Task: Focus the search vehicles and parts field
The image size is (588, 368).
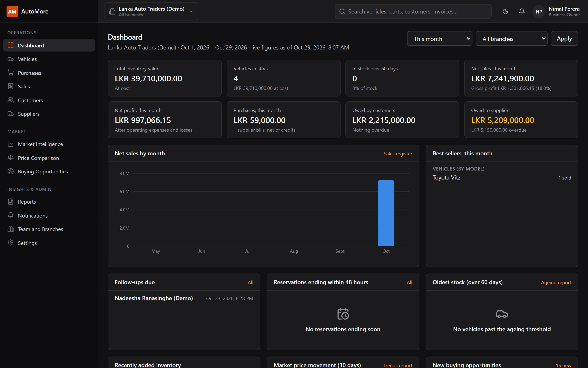Action: (413, 11)
